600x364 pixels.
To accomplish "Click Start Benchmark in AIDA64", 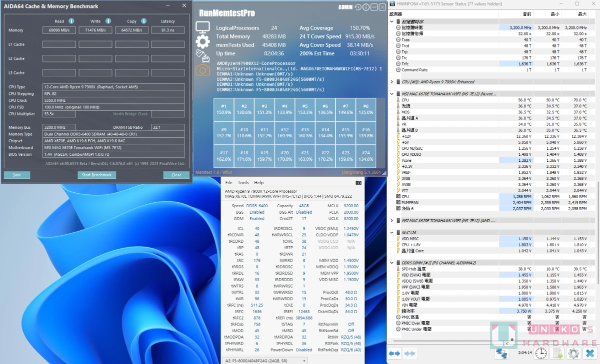I will coord(97,175).
